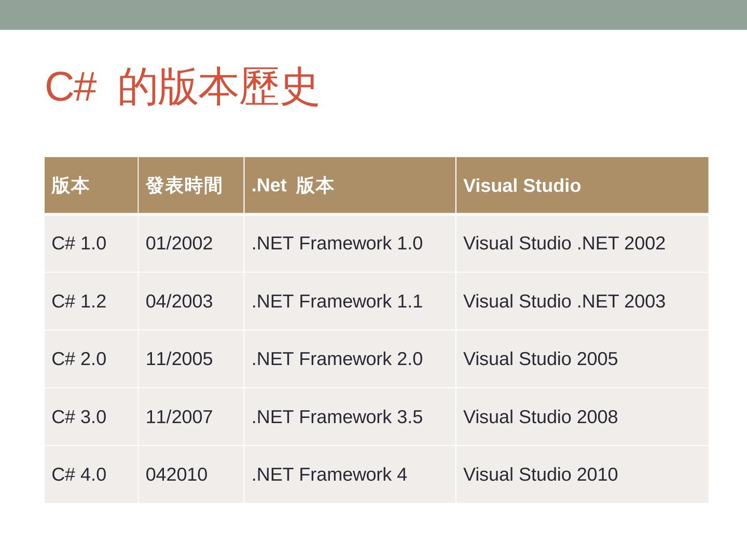The image size is (747, 560).
Task: Select the 'C# 1.2' version cell
Action: [79, 301]
